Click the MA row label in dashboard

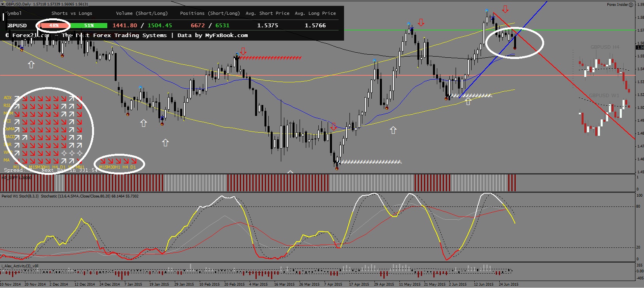pyautogui.click(x=7, y=160)
